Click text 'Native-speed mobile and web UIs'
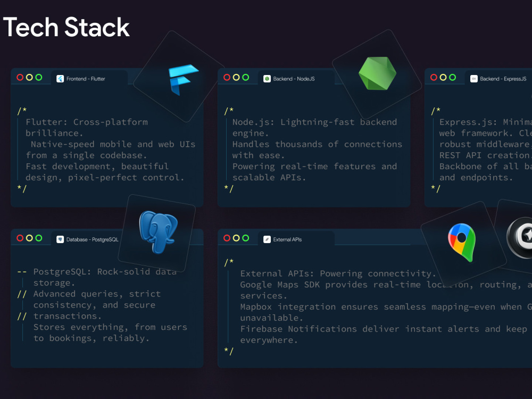 (113, 144)
